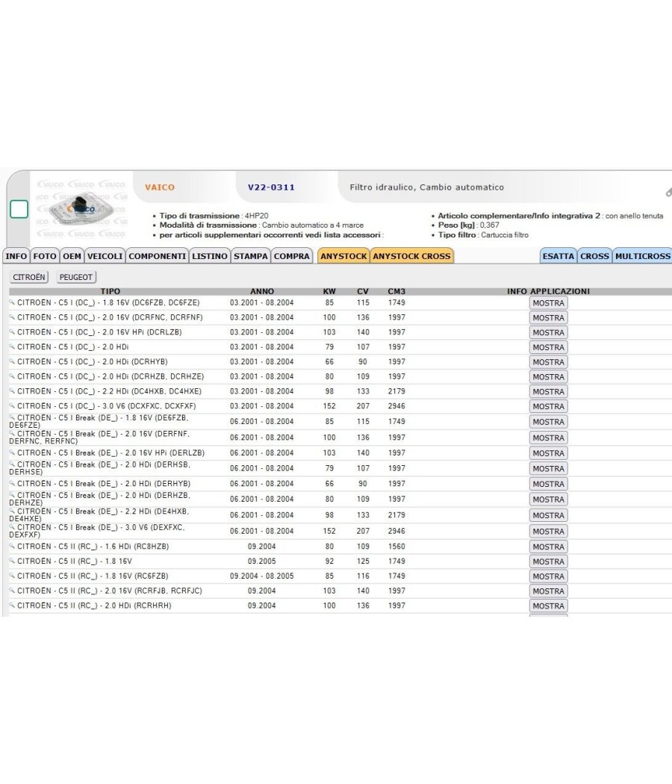This screenshot has height=784, width=672.
Task: Filter vehicles by PEUGEOT brand button
Action: click(76, 277)
